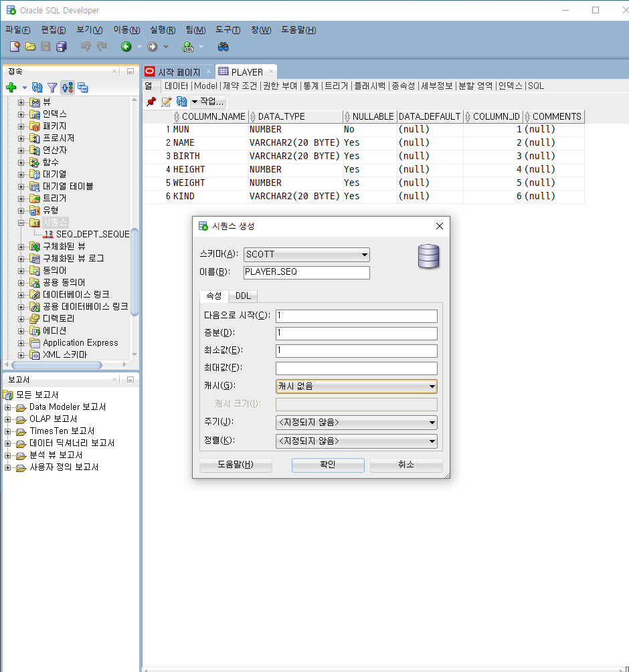Open the 제약 조건 sub-tab
Viewport: 629px width, 672px height.
pyautogui.click(x=240, y=86)
